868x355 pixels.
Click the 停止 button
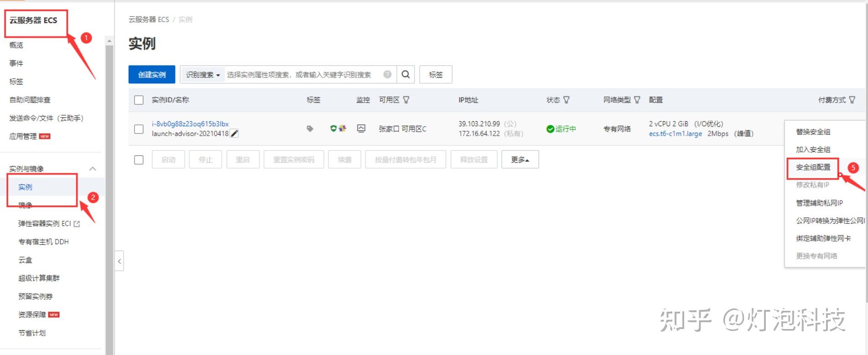click(206, 159)
